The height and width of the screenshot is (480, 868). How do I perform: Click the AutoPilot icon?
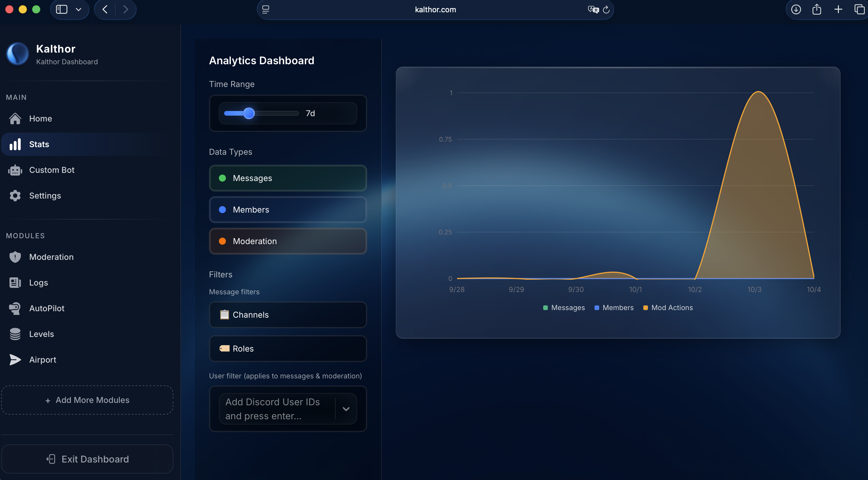pos(15,308)
